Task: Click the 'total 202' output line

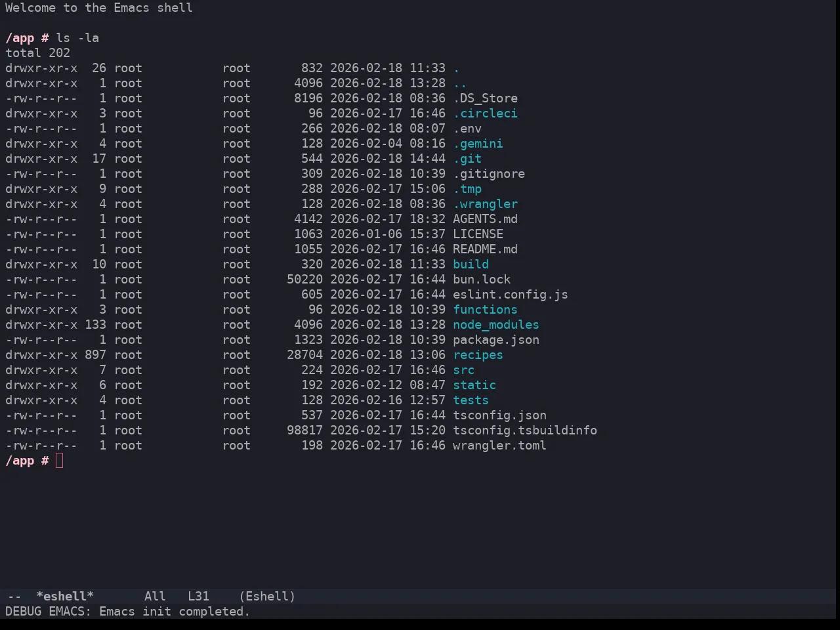Action: pos(37,53)
